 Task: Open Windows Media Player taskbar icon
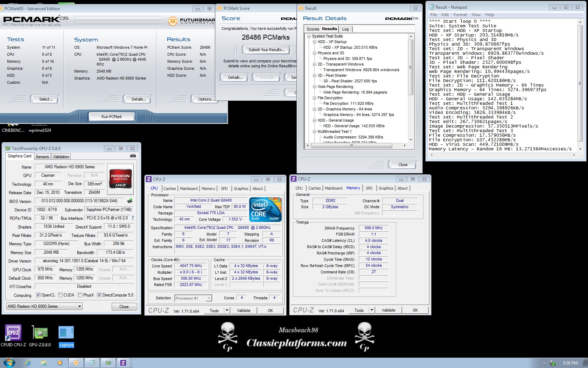coord(59,363)
